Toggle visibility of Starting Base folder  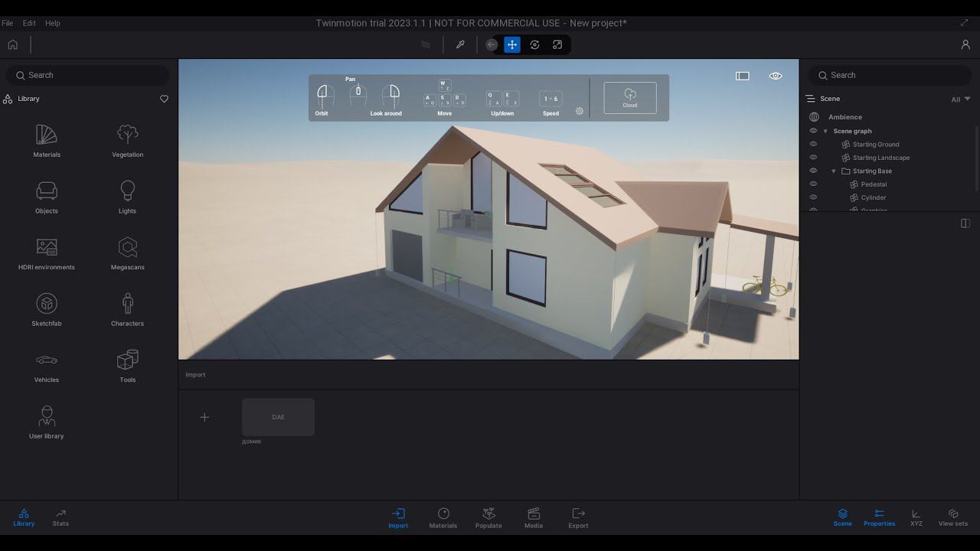coord(814,171)
